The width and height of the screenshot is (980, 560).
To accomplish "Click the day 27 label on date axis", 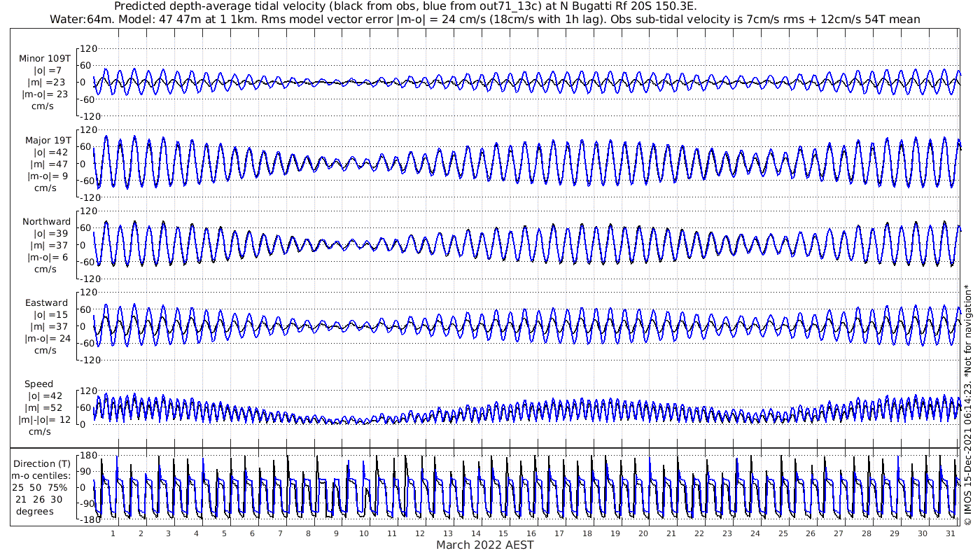I will coord(839,533).
